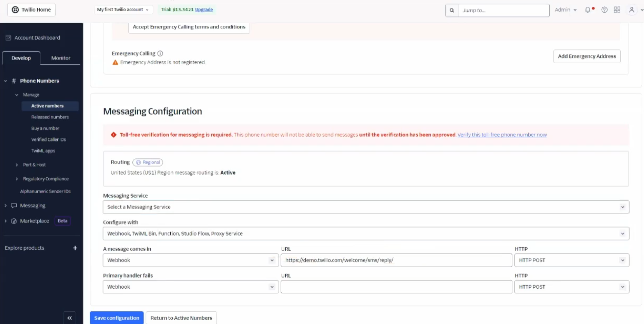Open the notifications bell icon

588,10
